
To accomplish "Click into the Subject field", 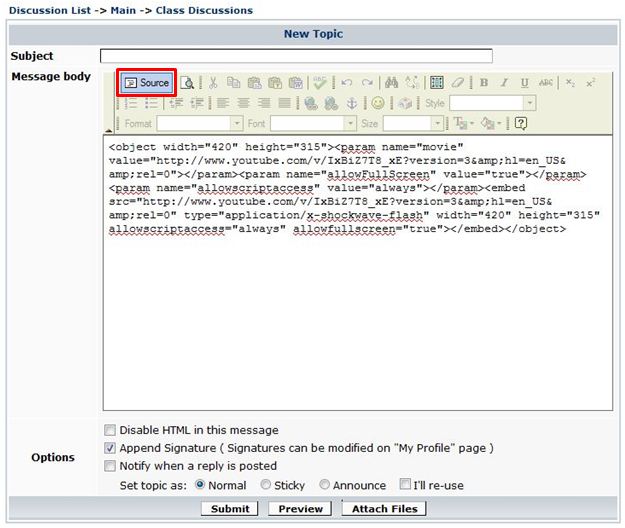I will [x=296, y=56].
